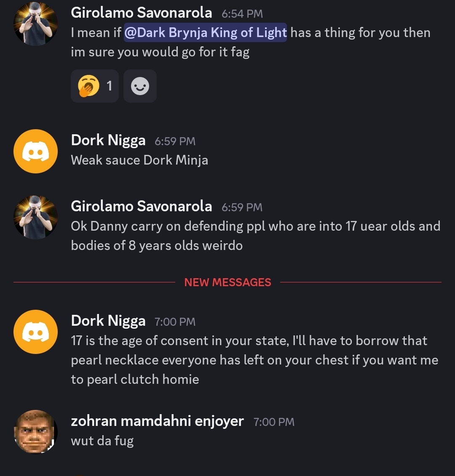This screenshot has height=476, width=455.
Task: Click the Girolamo Savonarola name above Ok Danny message
Action: 141,206
